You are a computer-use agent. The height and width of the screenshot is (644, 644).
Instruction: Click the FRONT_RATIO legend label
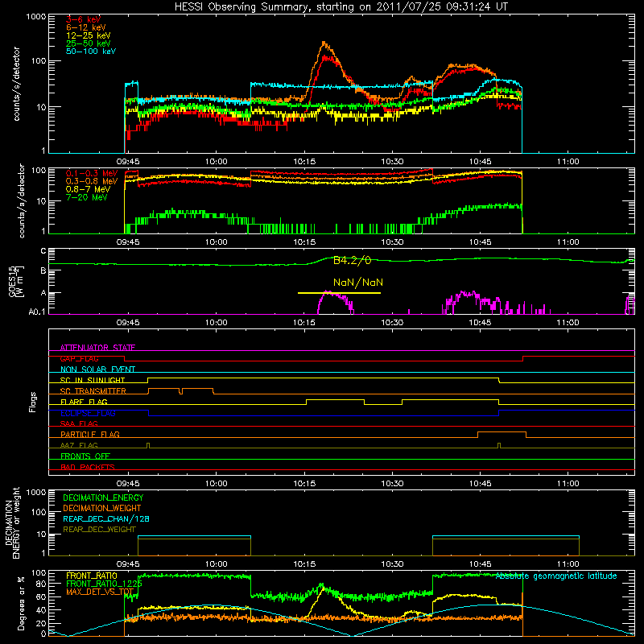click(92, 576)
